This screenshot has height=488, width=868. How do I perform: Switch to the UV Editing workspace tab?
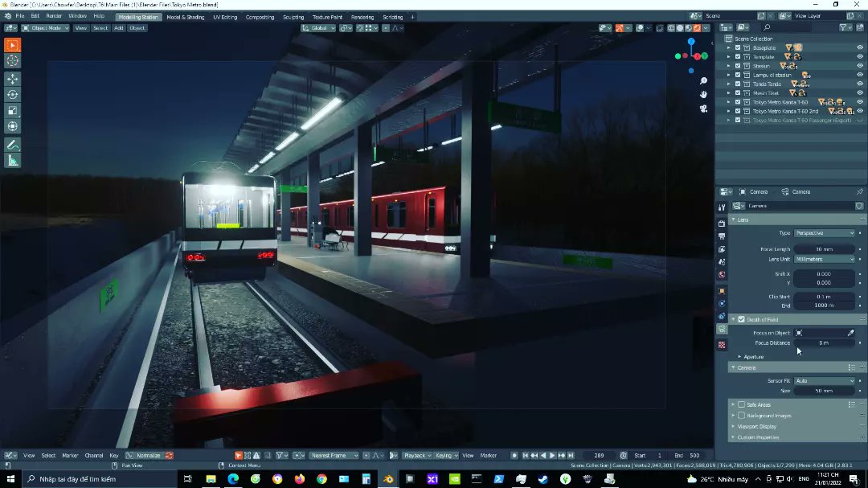(x=225, y=17)
